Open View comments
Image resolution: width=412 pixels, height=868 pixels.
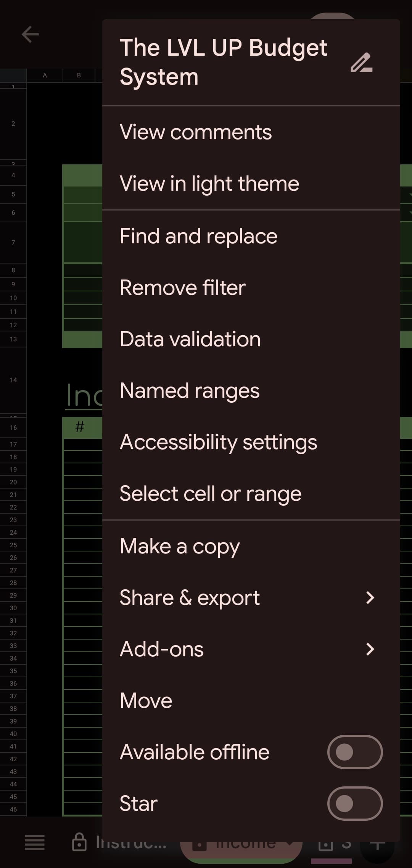251,132
